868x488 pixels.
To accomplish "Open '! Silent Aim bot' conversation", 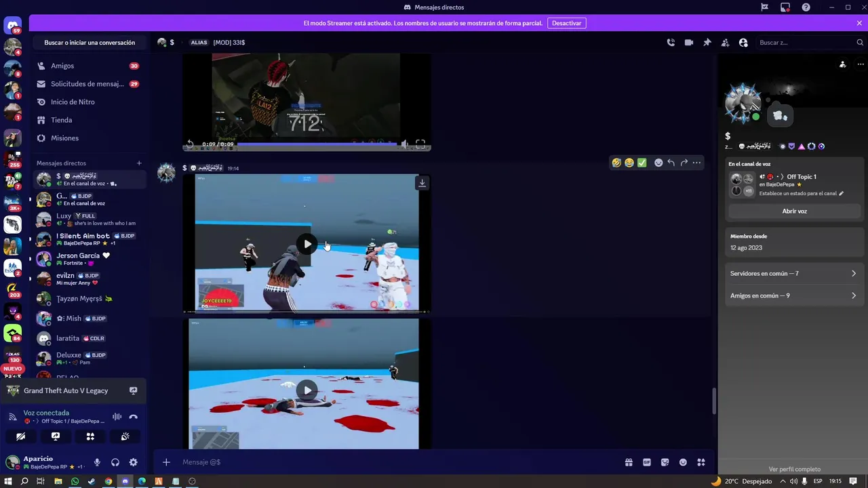I will (x=89, y=239).
